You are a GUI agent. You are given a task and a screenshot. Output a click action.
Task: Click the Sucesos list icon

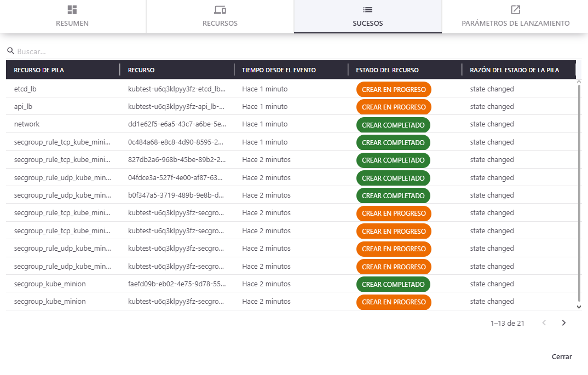click(x=368, y=10)
